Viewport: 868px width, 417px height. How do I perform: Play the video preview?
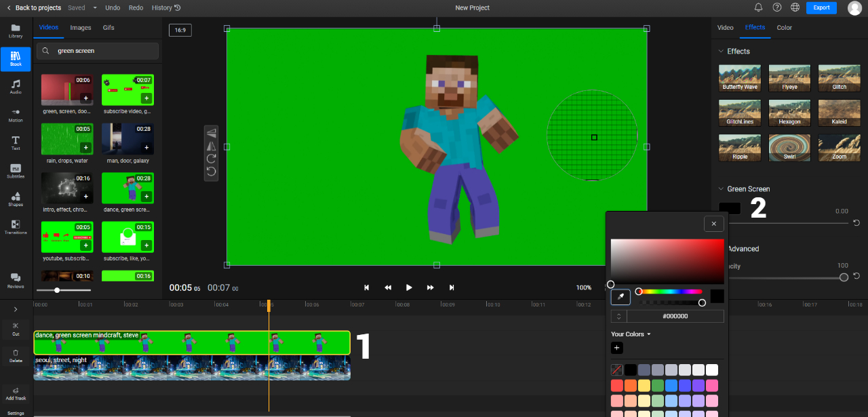click(409, 287)
